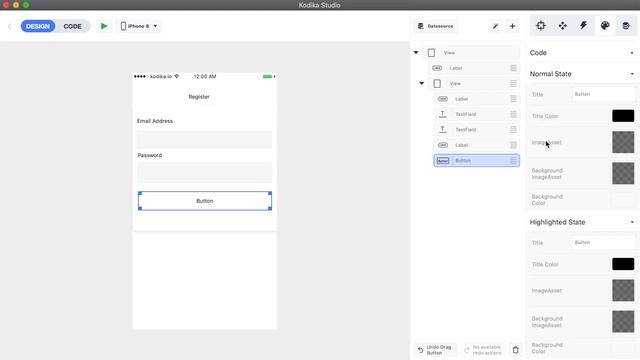Click the Button's top-left resize handle
The width and height of the screenshot is (640, 360).
point(140,193)
